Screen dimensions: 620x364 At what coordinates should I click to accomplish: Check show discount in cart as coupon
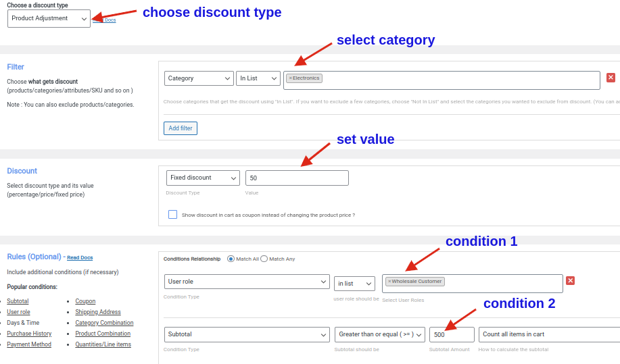click(x=173, y=215)
